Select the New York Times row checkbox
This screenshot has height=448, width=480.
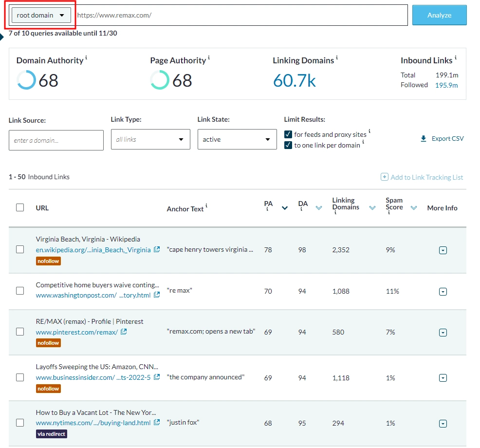coord(20,423)
